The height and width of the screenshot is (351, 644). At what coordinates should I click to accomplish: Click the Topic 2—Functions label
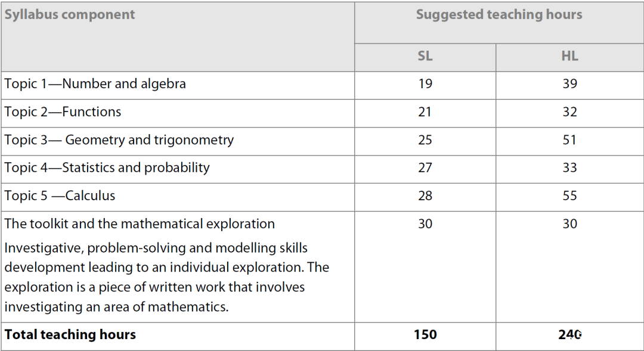tap(63, 111)
